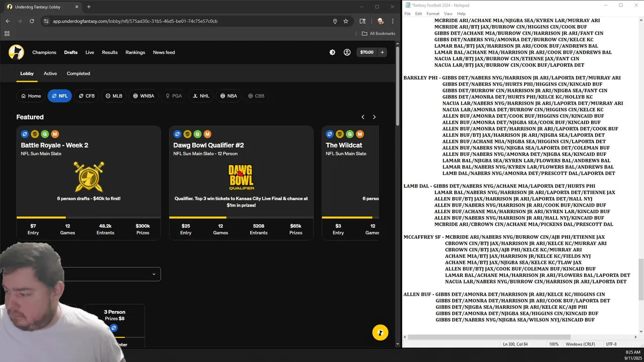Image resolution: width=644 pixels, height=362 pixels.
Task: Click orange M badge on Dawg Bowl card
Action: pos(207,134)
